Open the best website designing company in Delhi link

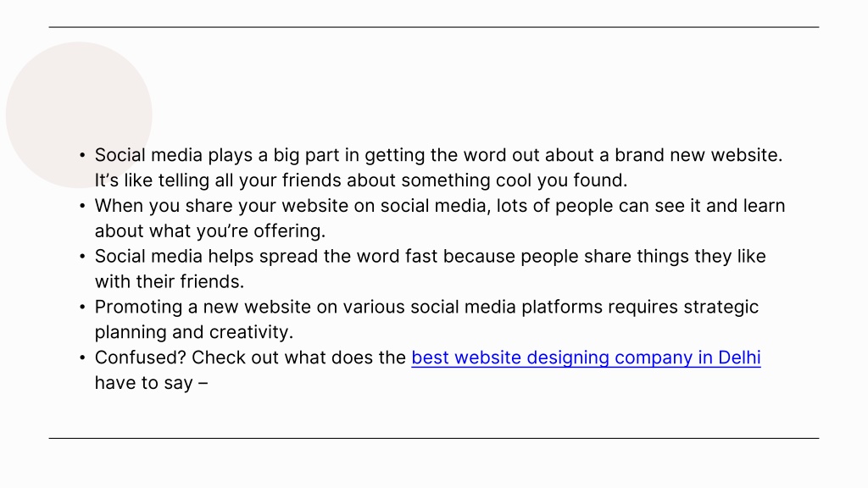(586, 358)
